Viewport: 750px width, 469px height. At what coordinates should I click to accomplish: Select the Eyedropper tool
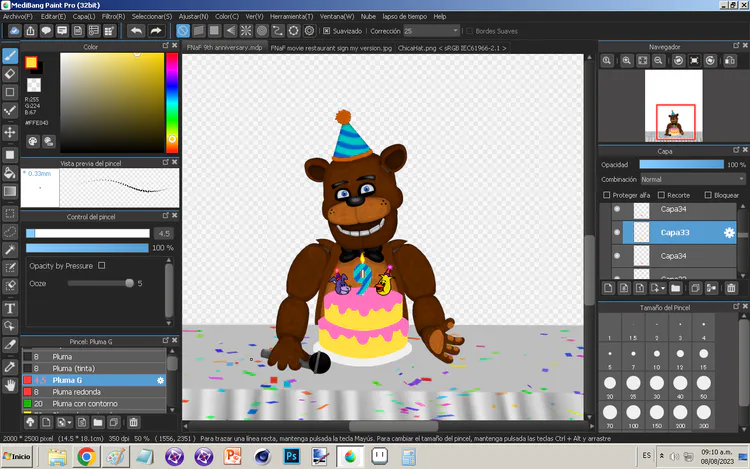(10, 367)
